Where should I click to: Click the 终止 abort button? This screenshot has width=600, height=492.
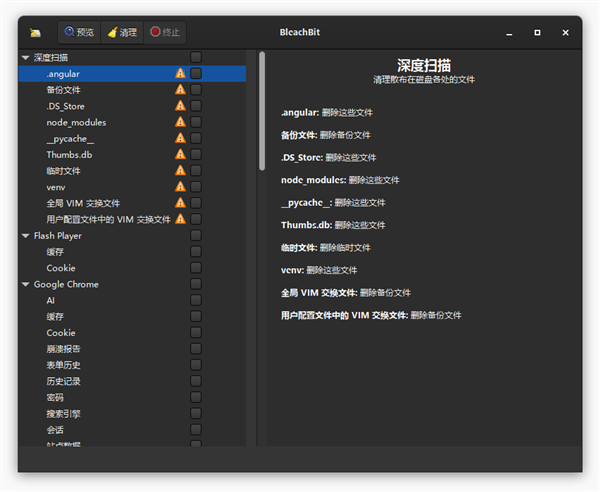click(165, 32)
